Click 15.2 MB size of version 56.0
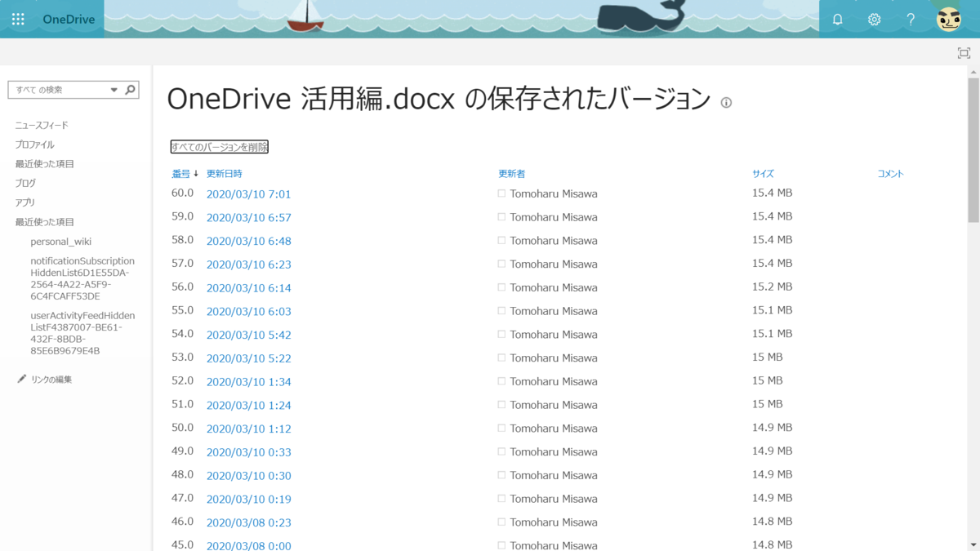The width and height of the screenshot is (980, 551). tap(772, 287)
